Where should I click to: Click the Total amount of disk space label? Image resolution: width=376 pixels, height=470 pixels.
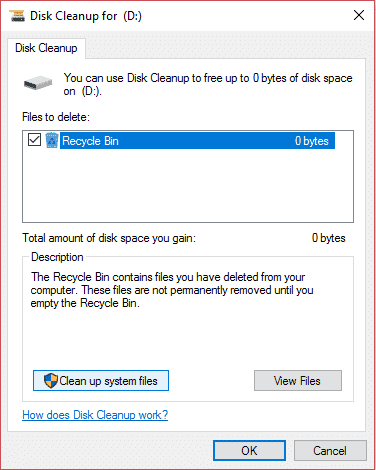[x=109, y=238]
